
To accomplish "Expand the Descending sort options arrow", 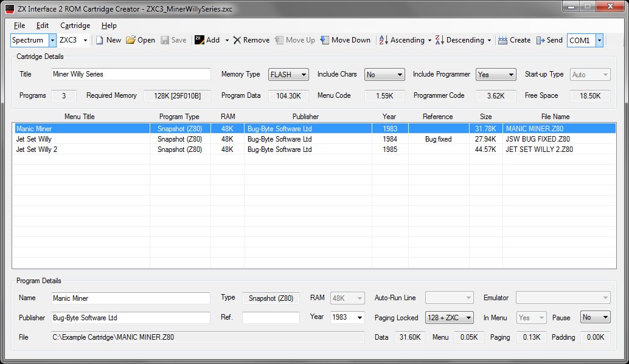I will click(x=489, y=41).
